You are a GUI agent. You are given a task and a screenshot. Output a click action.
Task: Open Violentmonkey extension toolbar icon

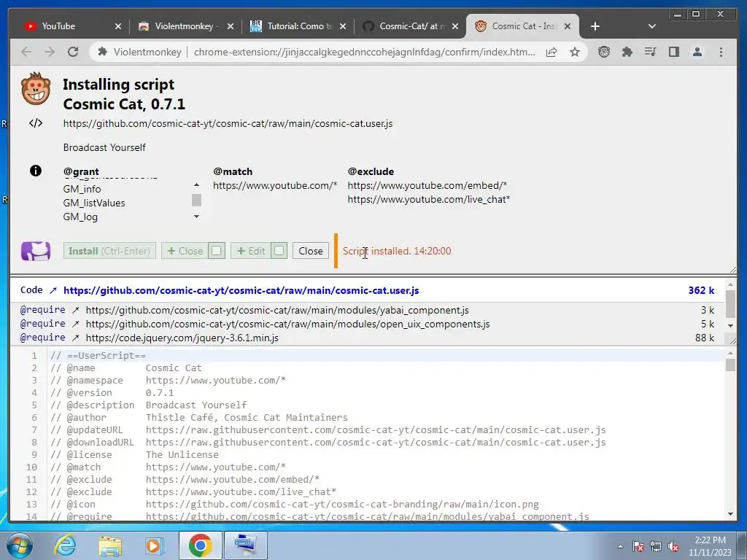[x=604, y=52]
